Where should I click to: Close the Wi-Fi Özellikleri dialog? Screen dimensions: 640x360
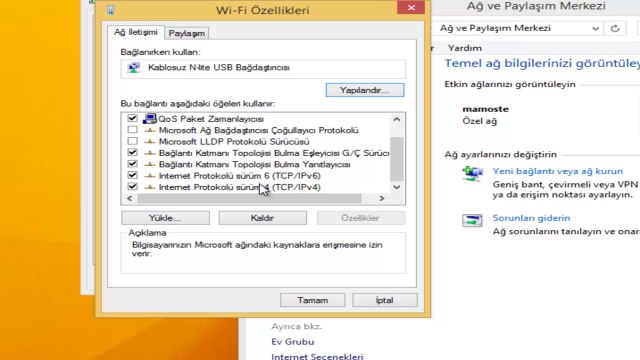[x=411, y=8]
